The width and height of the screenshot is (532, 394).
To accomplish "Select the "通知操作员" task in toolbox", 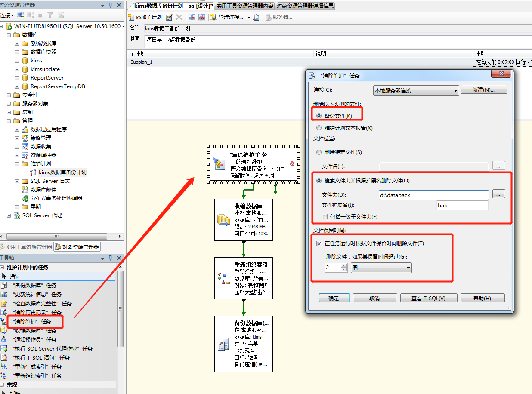I will pyautogui.click(x=34, y=339).
